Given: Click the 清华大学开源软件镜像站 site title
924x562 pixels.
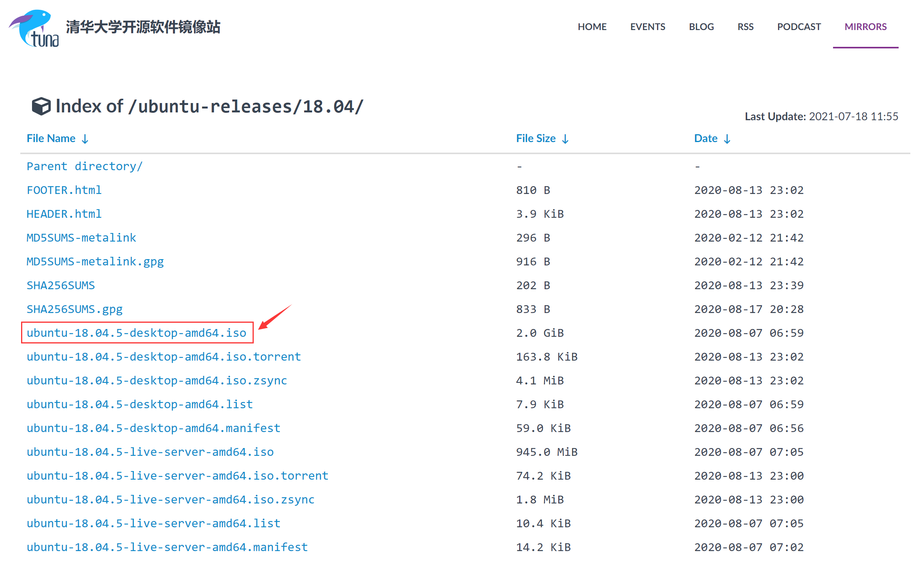Looking at the screenshot, I should coord(143,27).
